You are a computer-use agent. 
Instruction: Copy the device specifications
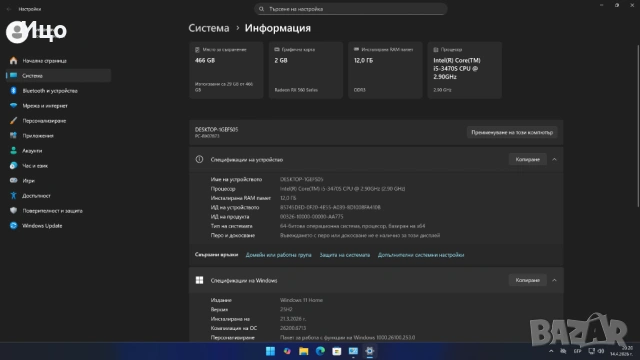527,160
